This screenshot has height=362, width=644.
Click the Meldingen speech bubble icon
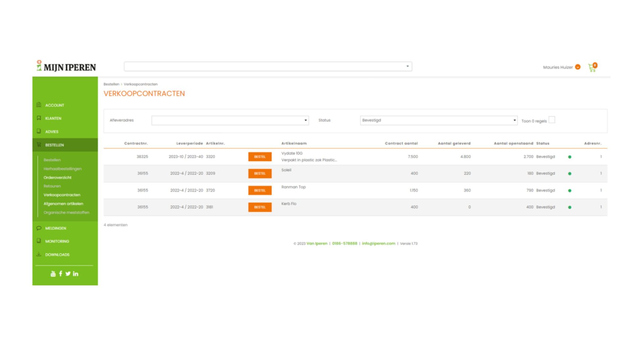39,228
